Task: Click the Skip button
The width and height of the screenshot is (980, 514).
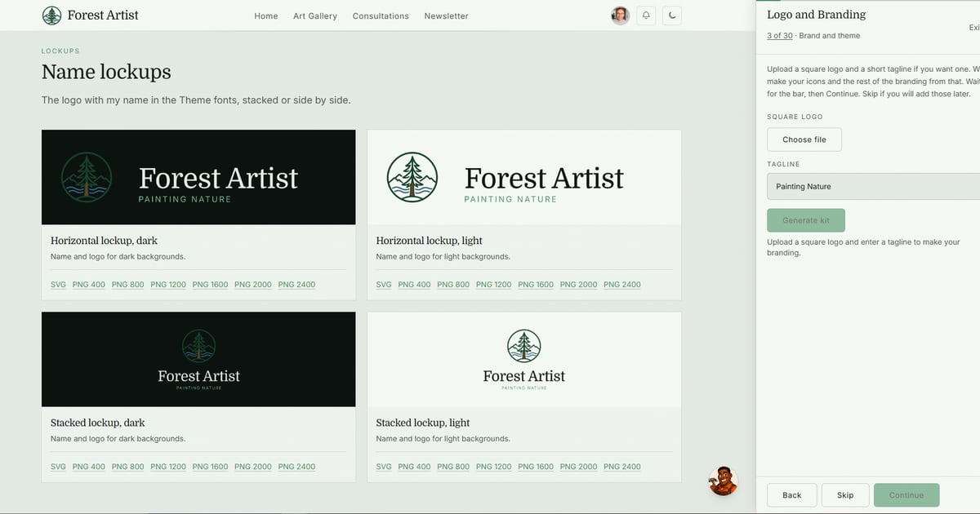Action: (x=845, y=495)
